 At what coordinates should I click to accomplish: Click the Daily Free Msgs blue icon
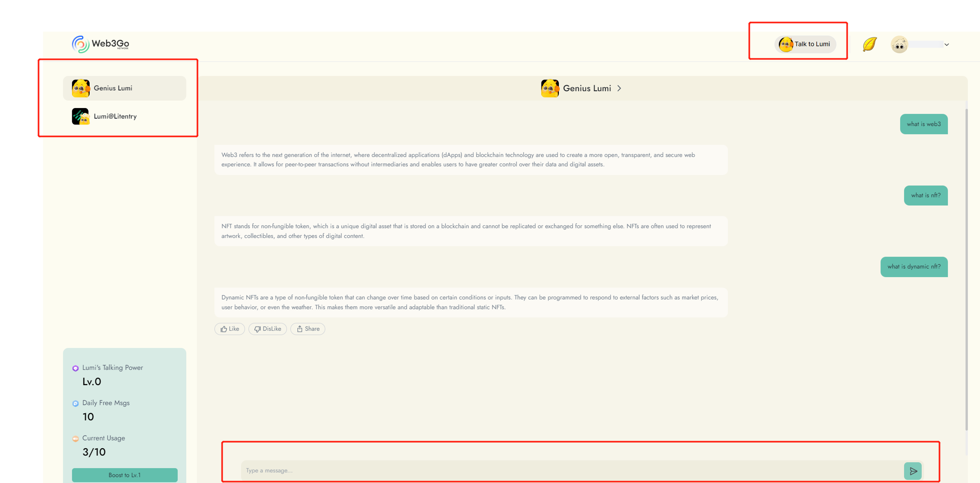[x=75, y=403]
